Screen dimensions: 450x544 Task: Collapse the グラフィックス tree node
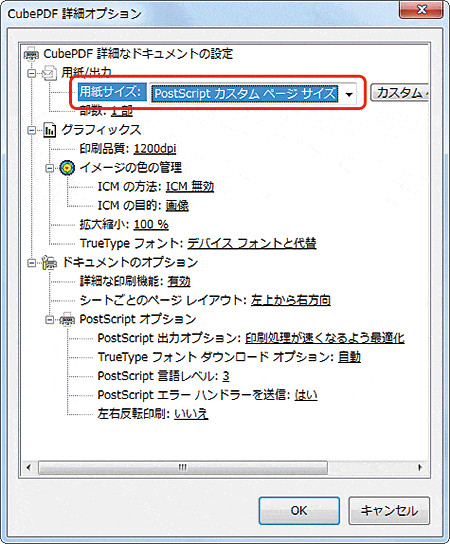(x=32, y=130)
